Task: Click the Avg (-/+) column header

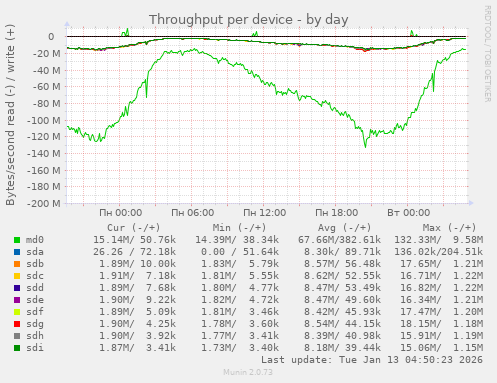Action: (344, 228)
